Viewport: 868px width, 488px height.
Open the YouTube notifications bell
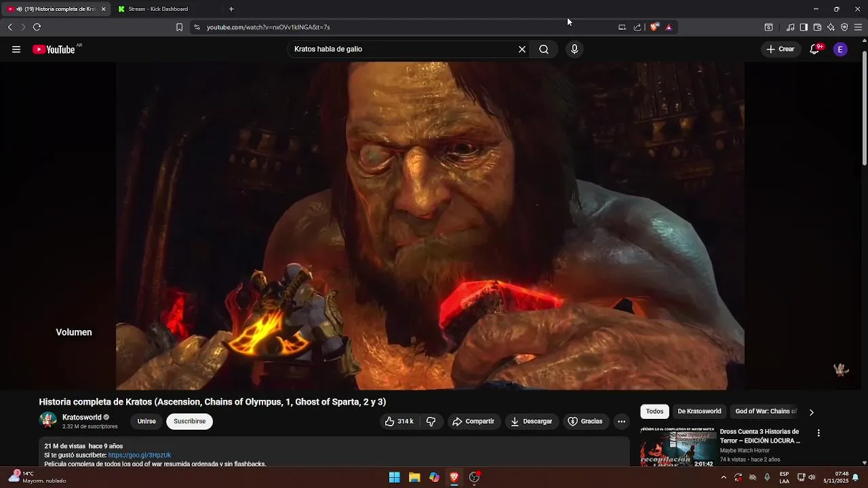[814, 49]
